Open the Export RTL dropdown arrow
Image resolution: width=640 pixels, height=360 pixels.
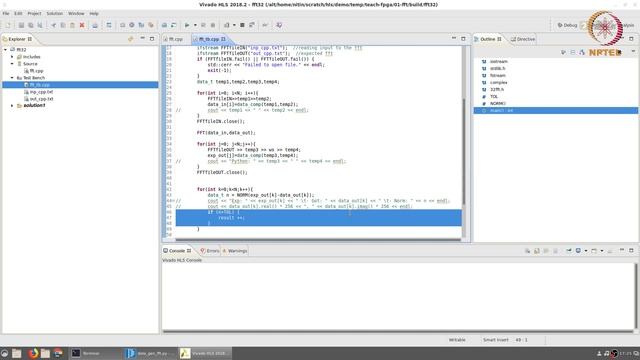pyautogui.click(x=234, y=25)
